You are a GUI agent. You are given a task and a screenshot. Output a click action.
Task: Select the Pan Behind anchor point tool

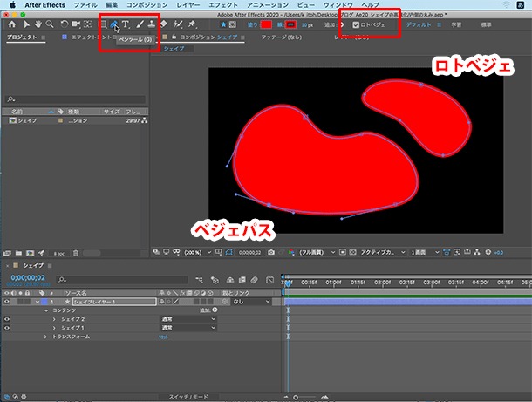pos(87,24)
